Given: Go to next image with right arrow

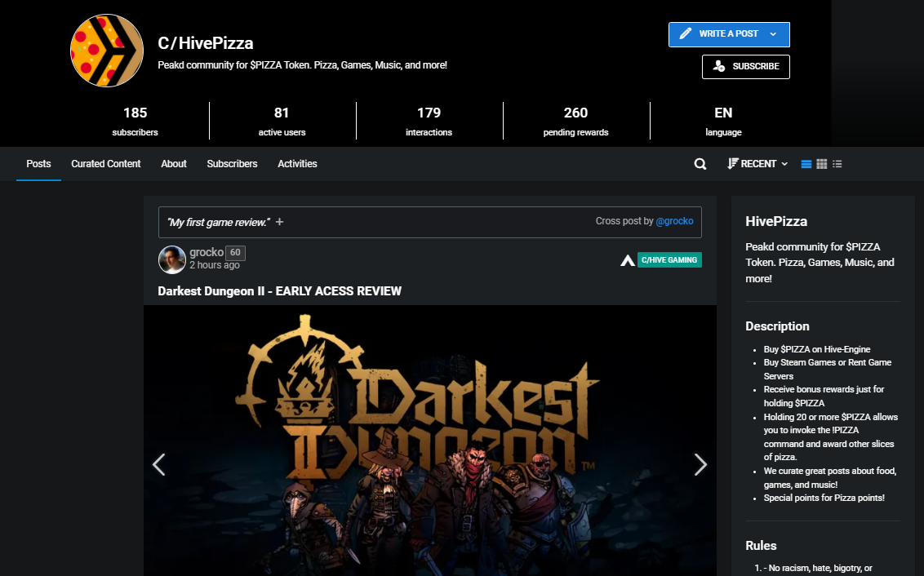Looking at the screenshot, I should point(700,465).
